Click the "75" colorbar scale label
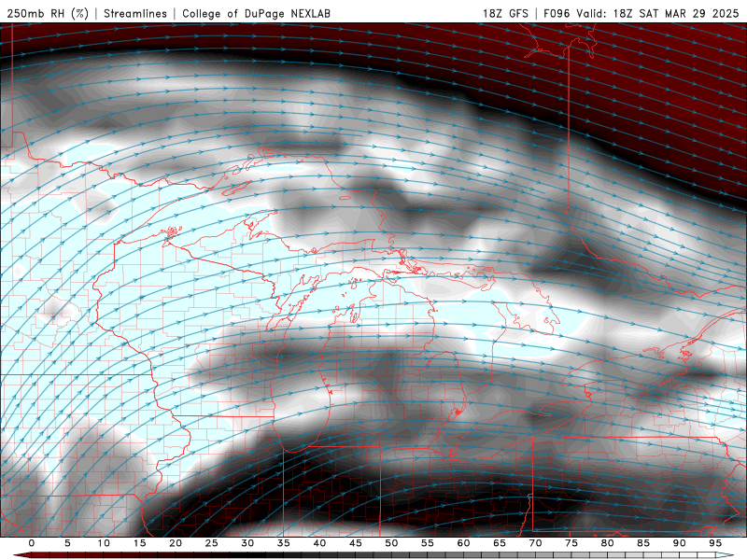The height and width of the screenshot is (560, 747). click(571, 543)
